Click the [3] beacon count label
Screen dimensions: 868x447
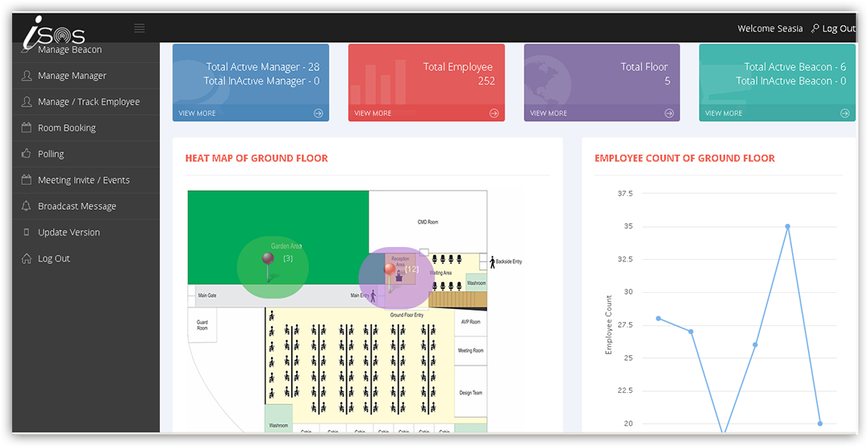pos(288,258)
